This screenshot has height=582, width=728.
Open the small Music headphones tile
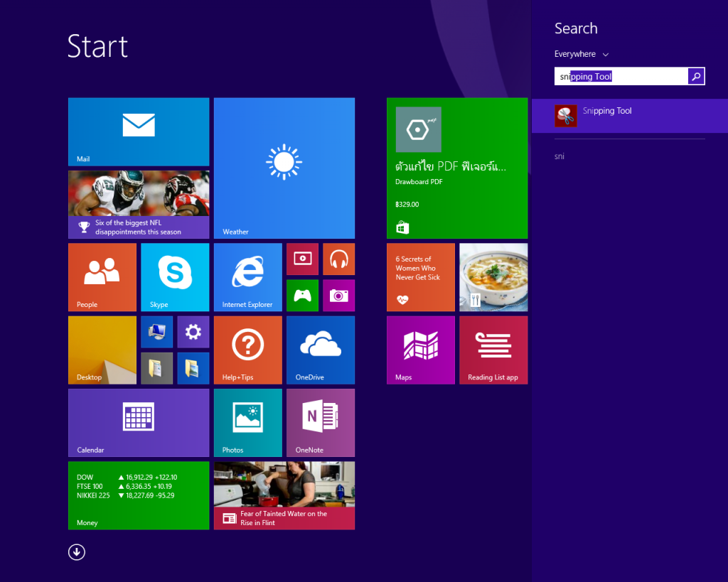338,259
